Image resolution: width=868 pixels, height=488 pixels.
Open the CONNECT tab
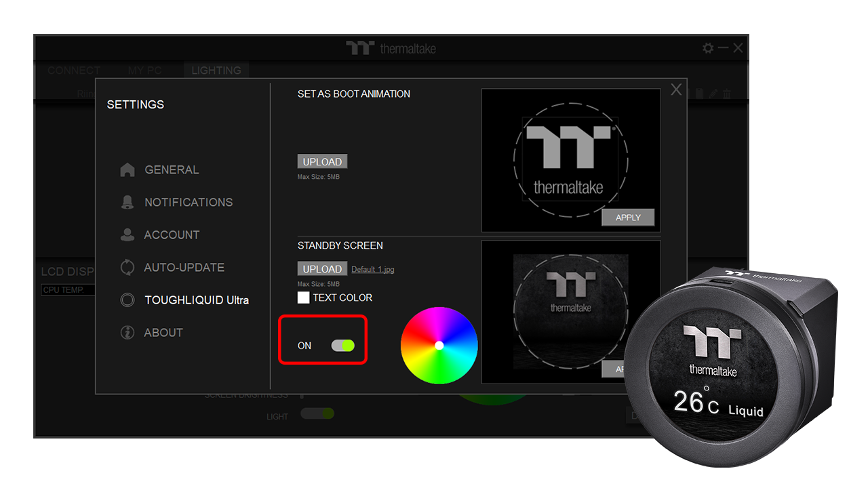point(74,70)
